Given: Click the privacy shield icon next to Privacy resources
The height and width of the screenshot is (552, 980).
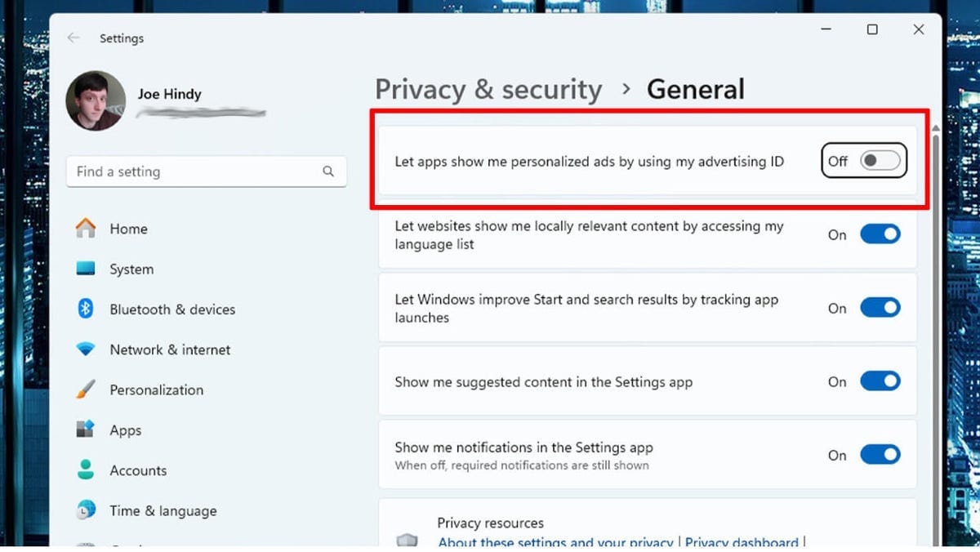Looking at the screenshot, I should (x=407, y=541).
